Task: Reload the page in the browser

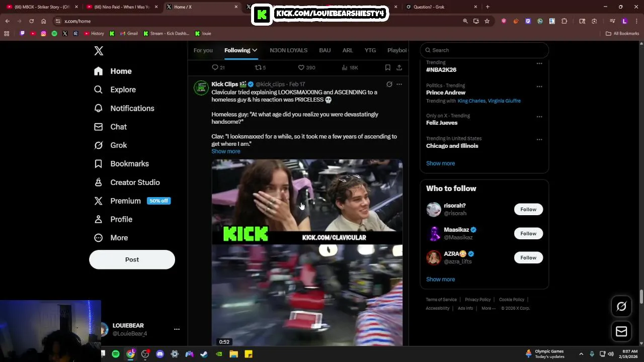Action: (x=31, y=21)
